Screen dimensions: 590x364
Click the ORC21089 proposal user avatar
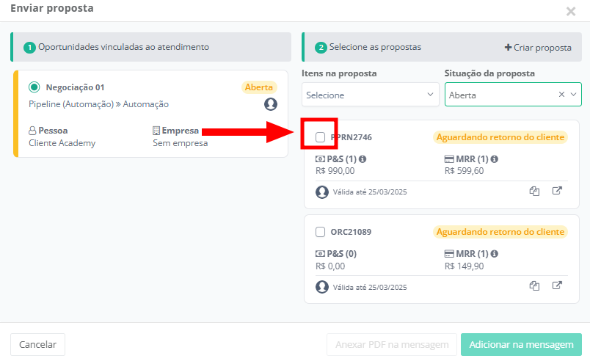(322, 287)
